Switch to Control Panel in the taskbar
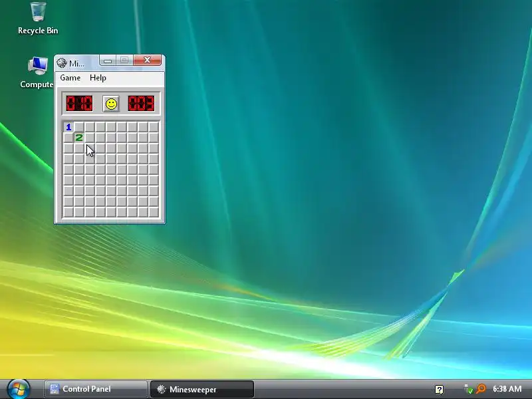 point(95,389)
